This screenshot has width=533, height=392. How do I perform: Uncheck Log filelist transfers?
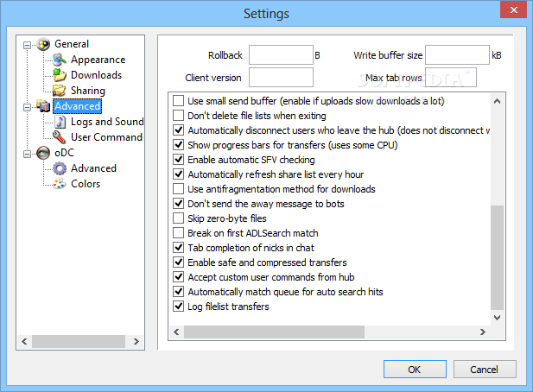tap(179, 306)
